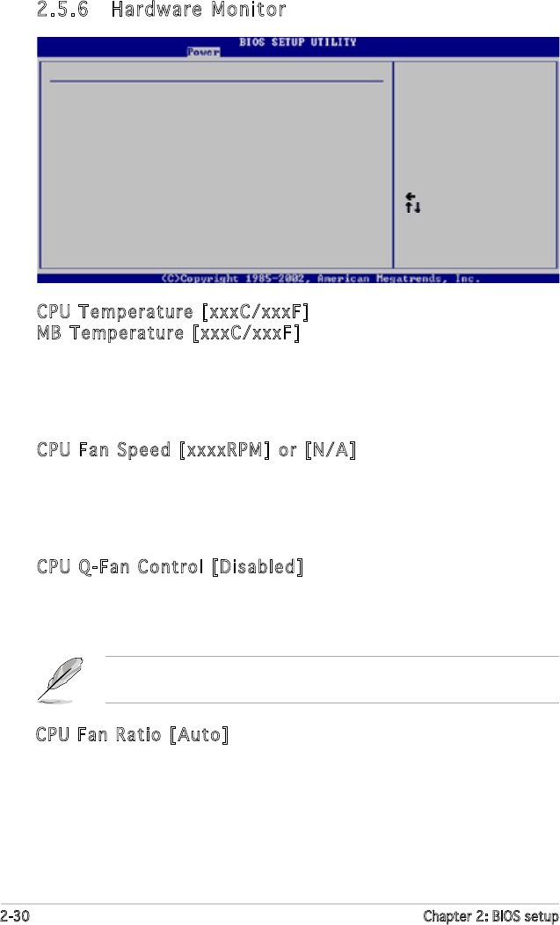The height and width of the screenshot is (925, 560).
Task: Click the left arrow navigation key icon
Action: click(x=411, y=196)
